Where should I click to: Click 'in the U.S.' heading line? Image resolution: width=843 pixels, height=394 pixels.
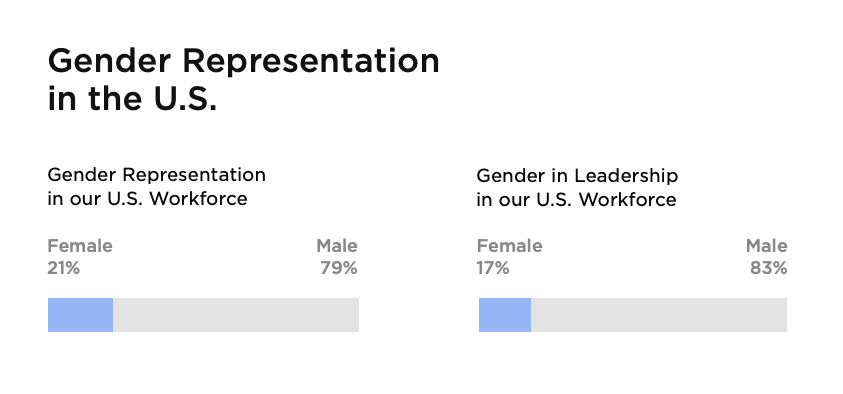pos(132,98)
